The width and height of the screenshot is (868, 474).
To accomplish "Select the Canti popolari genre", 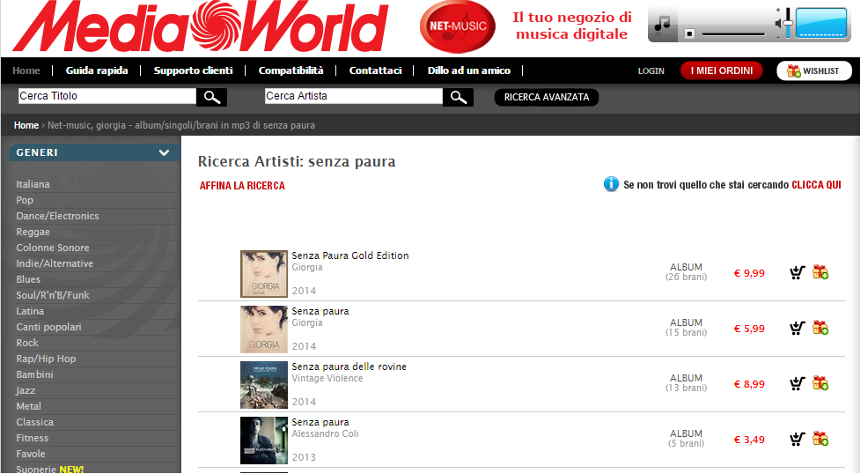I will point(48,327).
